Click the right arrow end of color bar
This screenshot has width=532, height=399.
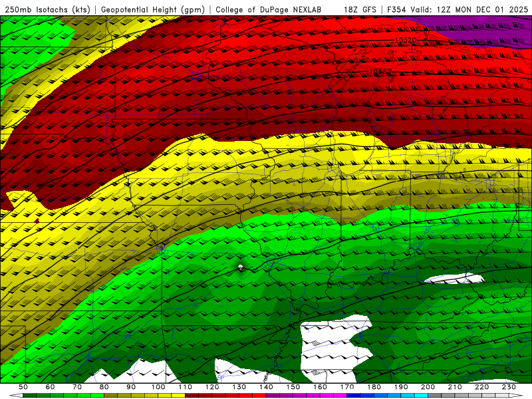516,395
